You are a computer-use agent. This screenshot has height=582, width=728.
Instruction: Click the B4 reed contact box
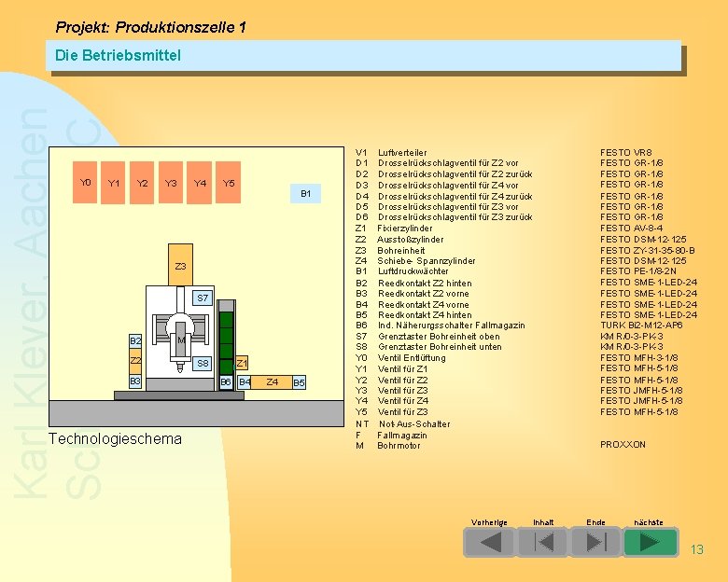pos(245,382)
